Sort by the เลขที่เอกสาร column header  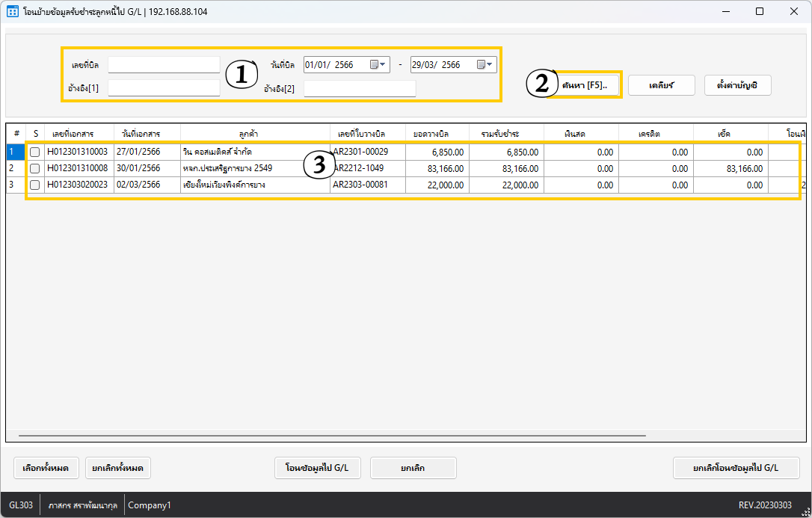pos(79,134)
